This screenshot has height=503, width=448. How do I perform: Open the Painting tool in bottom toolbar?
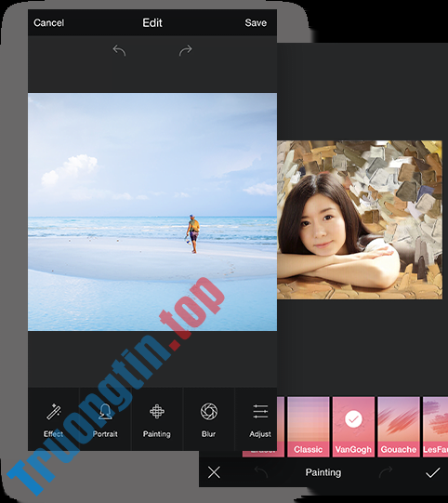157,420
